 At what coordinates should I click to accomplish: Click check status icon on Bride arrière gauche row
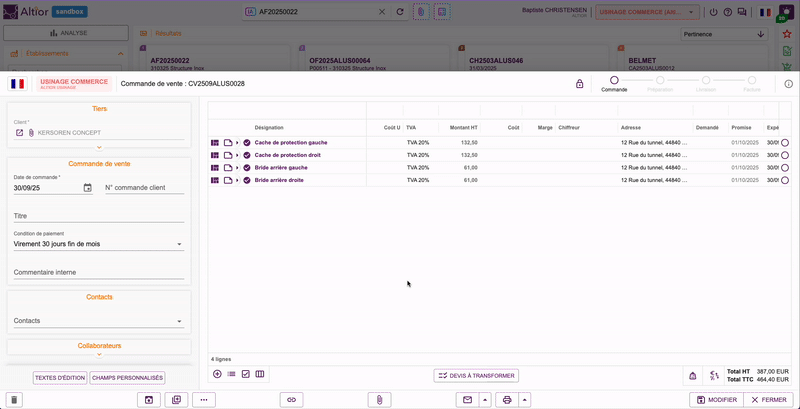[247, 168]
